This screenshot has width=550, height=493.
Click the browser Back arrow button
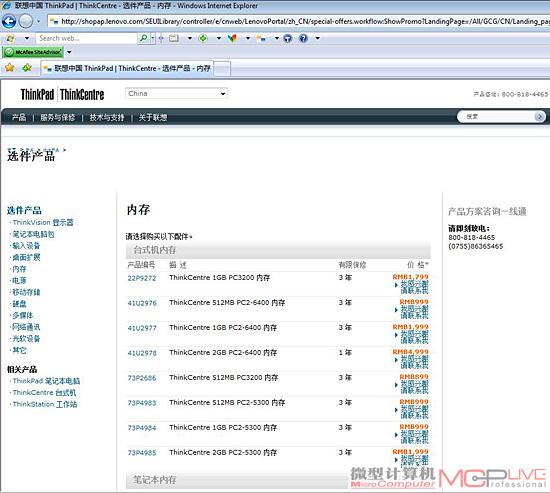tap(9, 21)
